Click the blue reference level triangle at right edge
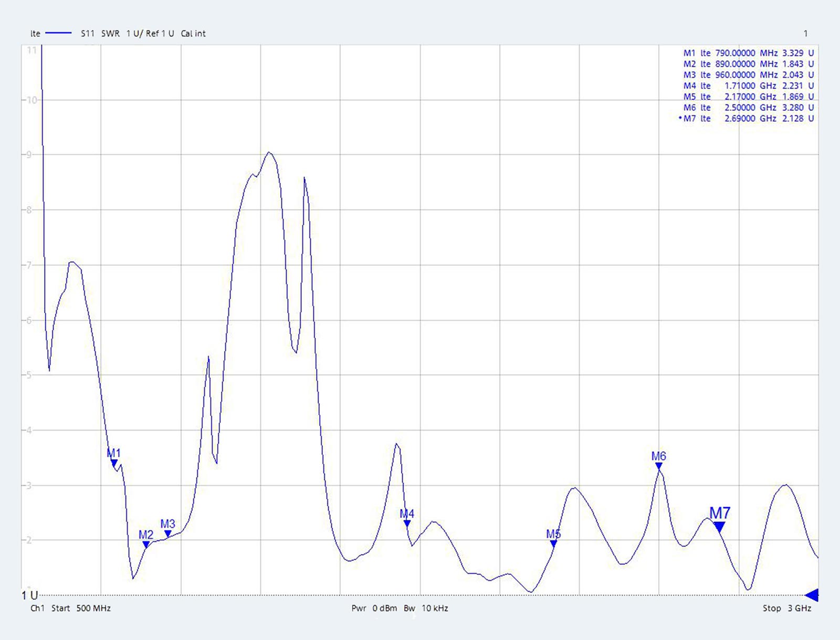Image resolution: width=840 pixels, height=640 pixels. (812, 595)
